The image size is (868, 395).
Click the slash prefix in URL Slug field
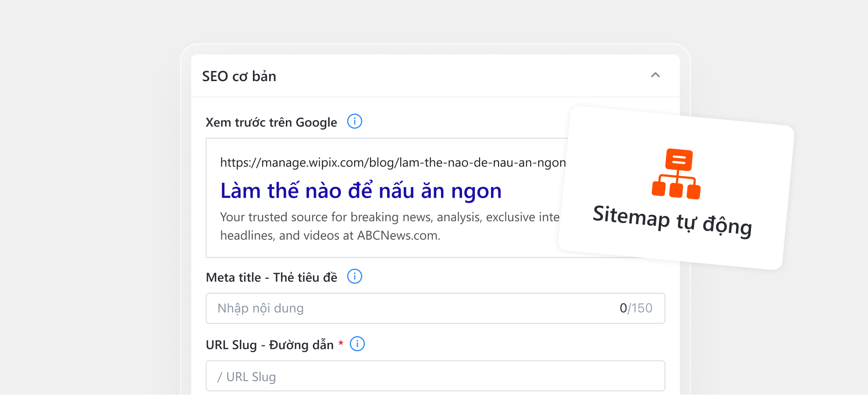point(220,377)
